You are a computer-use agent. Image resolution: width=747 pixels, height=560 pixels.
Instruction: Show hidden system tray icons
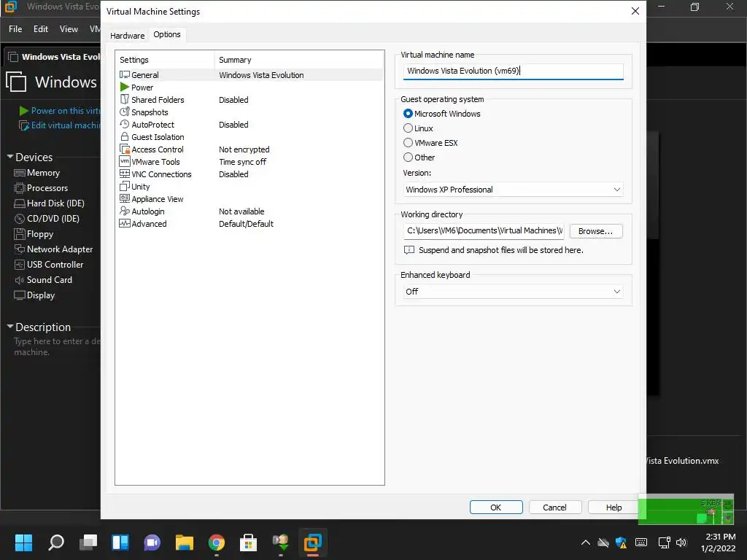coord(586,542)
